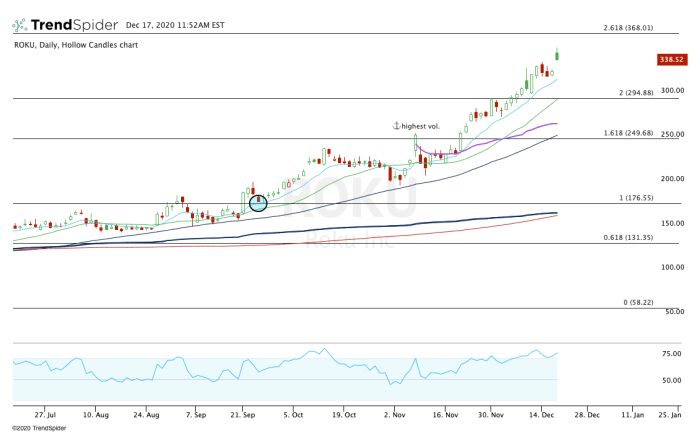Click the ROKU, Daily, Hollow Candles chart title
The image size is (700, 434).
coord(76,45)
